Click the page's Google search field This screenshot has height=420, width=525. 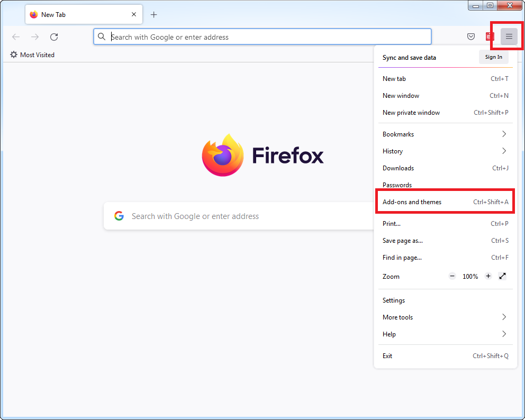click(x=238, y=216)
